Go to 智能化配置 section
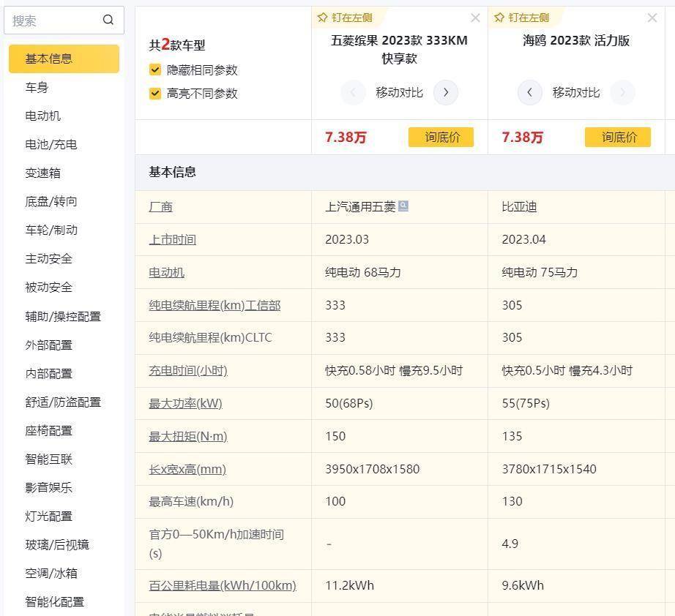Viewport: 675px width, 616px height. click(x=54, y=602)
